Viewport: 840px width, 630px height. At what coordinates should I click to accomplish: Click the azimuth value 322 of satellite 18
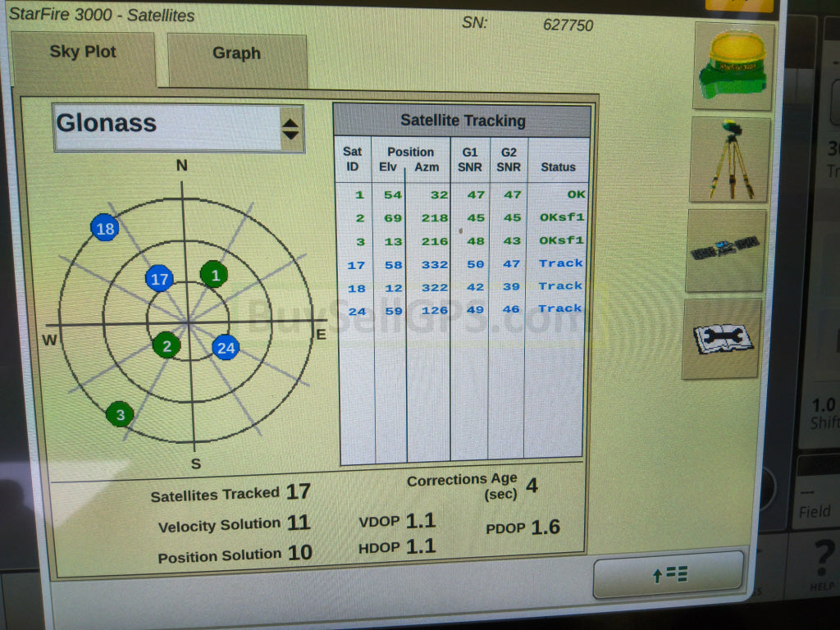point(435,288)
